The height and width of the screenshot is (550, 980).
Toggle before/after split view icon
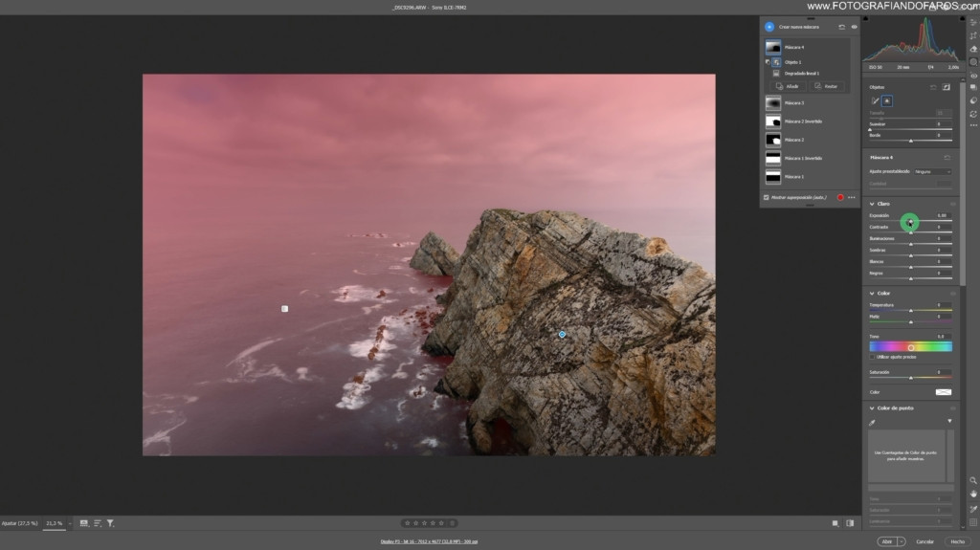click(850, 523)
